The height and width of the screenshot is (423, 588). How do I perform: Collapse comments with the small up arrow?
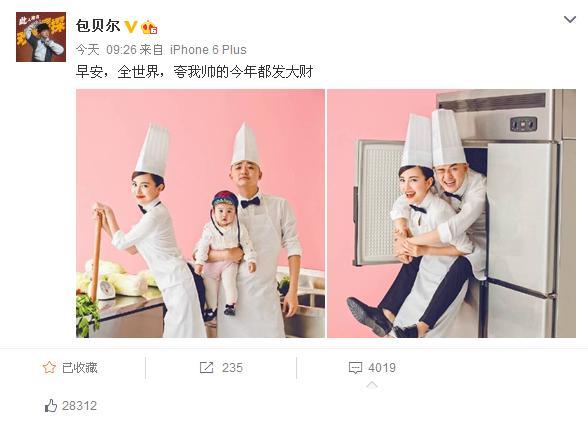(372, 385)
